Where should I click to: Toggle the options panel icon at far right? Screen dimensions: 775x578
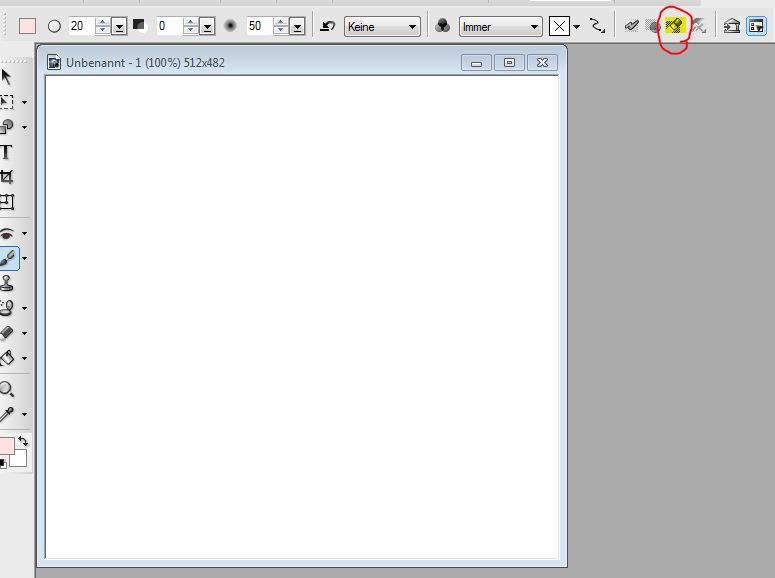click(x=756, y=26)
